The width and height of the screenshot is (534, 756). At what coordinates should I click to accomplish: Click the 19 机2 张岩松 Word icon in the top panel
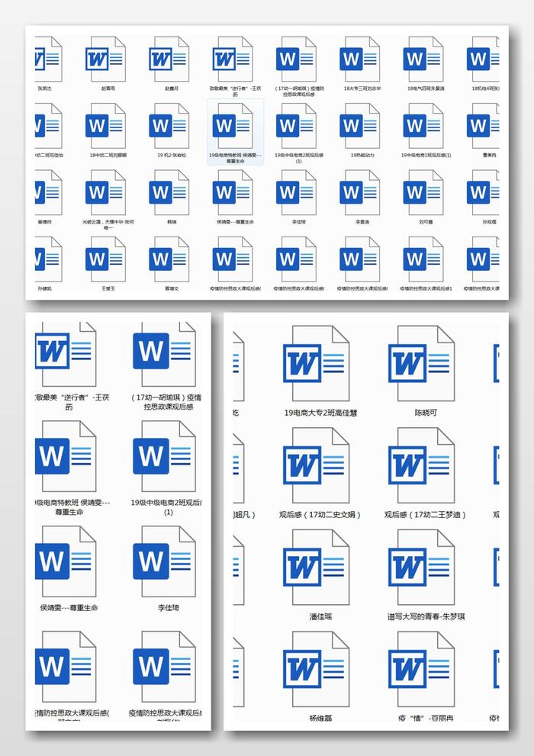[x=169, y=127]
